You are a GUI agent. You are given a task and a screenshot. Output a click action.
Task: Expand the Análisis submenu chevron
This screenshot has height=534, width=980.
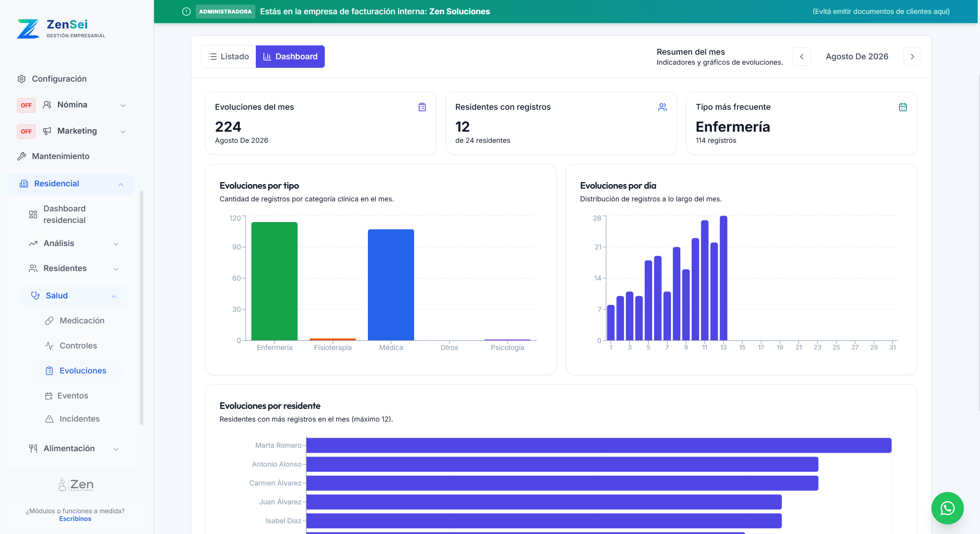click(116, 244)
